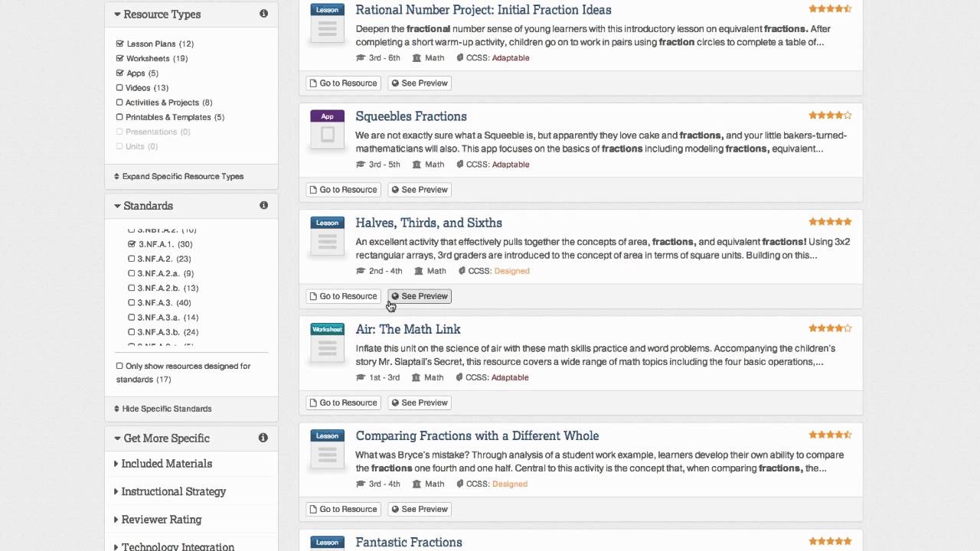Click the Air: The Math Link Worksheet icon
Viewport: 980px width, 551px height.
click(x=327, y=342)
